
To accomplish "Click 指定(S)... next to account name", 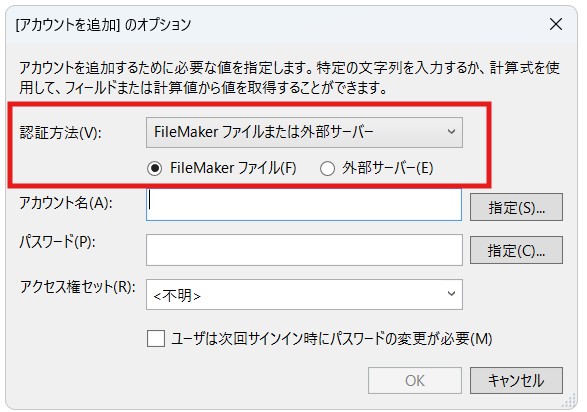I will coord(516,207).
